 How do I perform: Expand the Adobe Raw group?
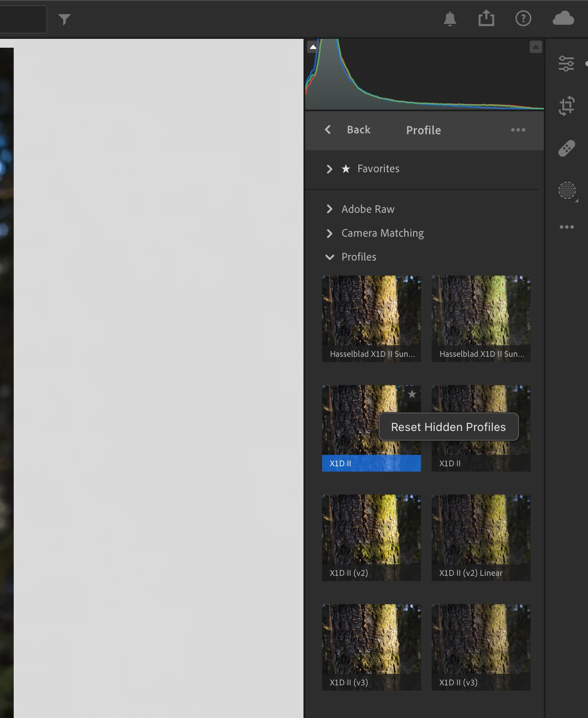[329, 209]
